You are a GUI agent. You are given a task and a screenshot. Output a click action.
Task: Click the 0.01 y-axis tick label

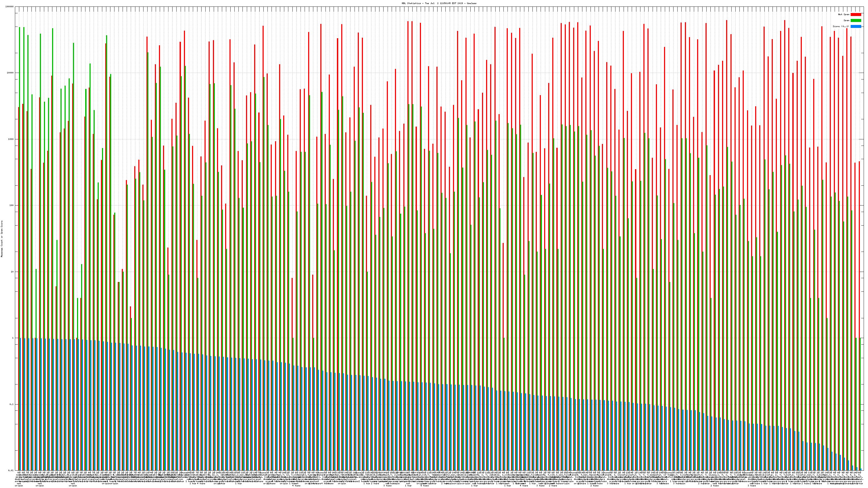(x=11, y=470)
